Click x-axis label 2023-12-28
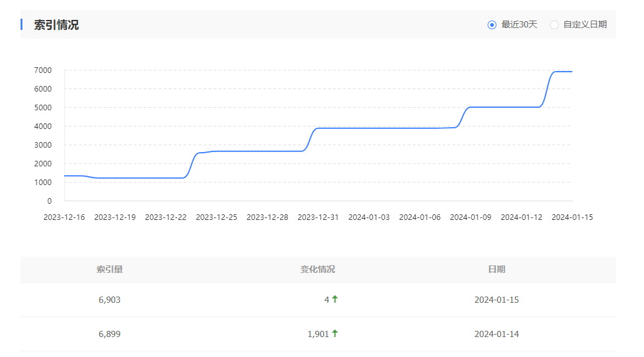 pyautogui.click(x=267, y=217)
